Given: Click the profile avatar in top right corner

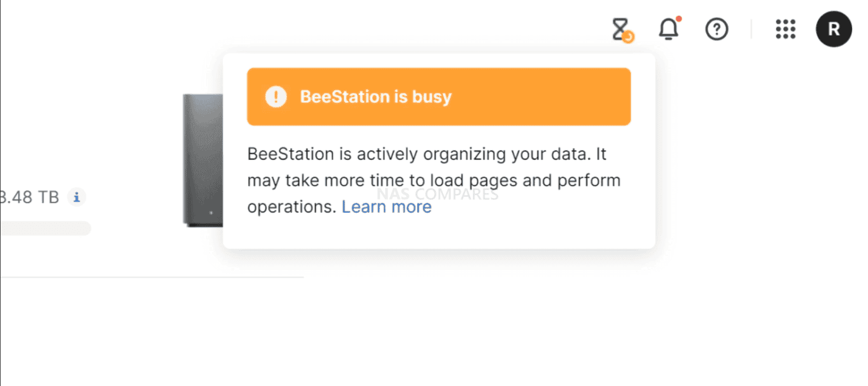Looking at the screenshot, I should click(x=834, y=30).
